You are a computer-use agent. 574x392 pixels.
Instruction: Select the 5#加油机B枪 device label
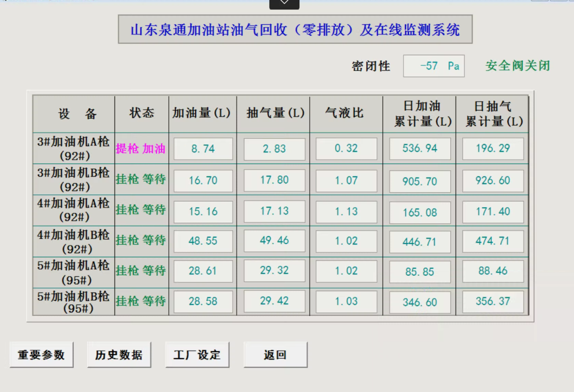point(72,301)
